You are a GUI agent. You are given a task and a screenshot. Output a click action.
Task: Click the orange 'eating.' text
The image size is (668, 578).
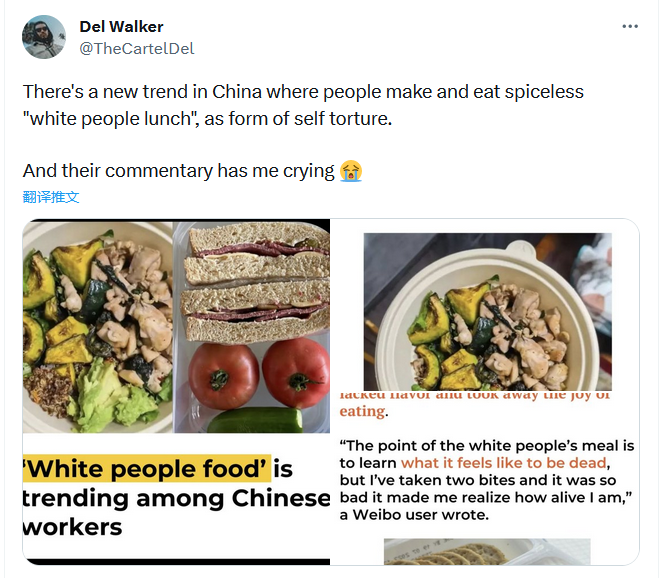[x=364, y=411]
